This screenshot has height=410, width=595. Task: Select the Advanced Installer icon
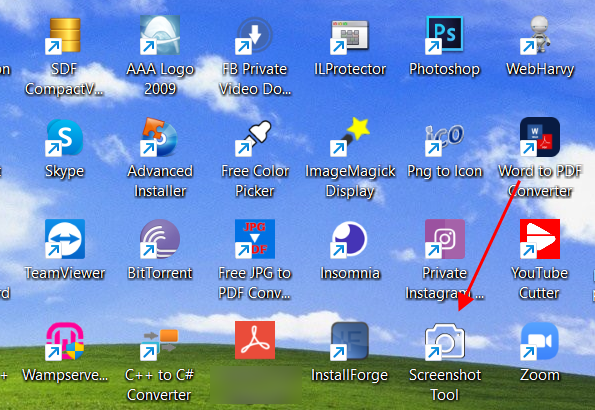tap(159, 137)
